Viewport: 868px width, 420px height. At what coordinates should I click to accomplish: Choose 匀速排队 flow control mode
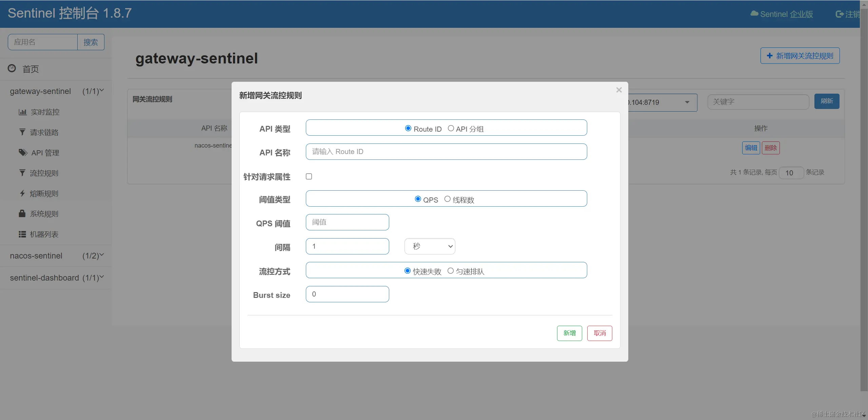coord(450,271)
